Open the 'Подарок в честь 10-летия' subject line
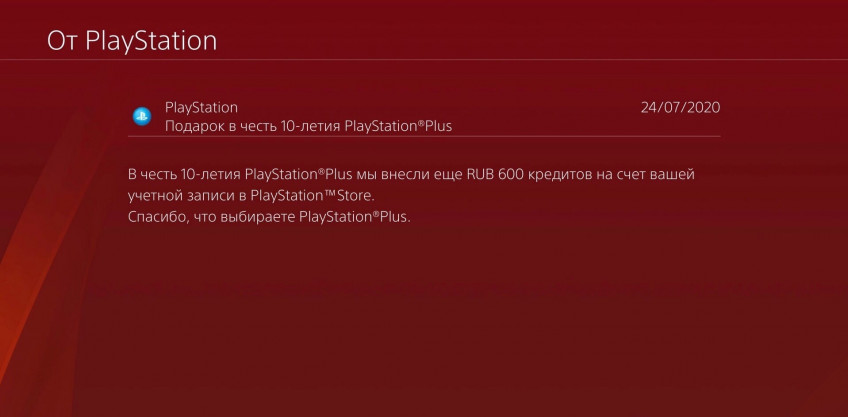The width and height of the screenshot is (848, 417). click(308, 127)
